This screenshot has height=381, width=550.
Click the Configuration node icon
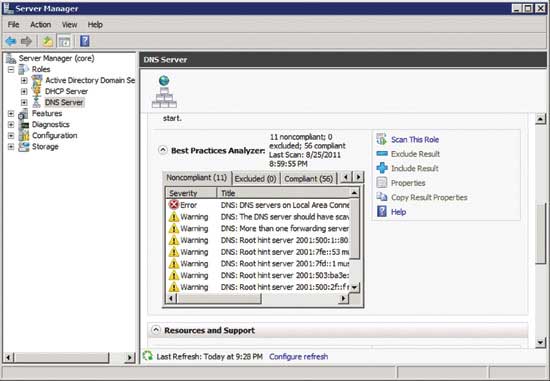24,135
